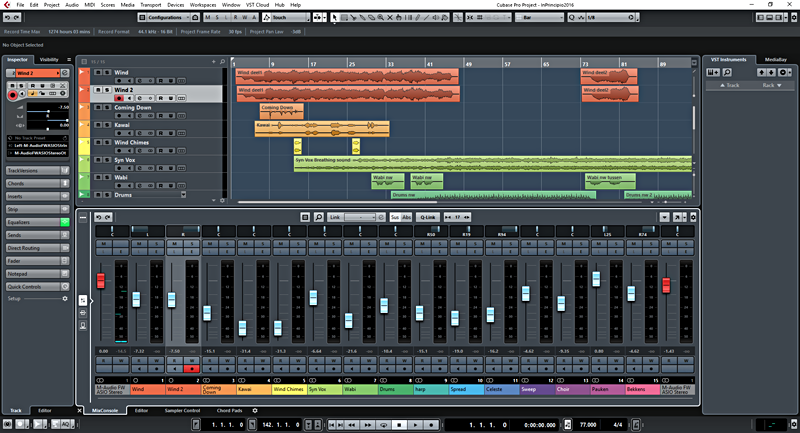Toggle global Mute state button M in toolbar
Viewport: 800px width, 433px height.
[207, 17]
